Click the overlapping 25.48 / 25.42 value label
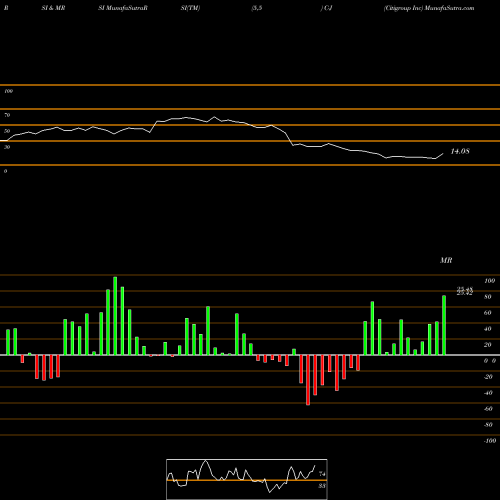The width and height of the screenshot is (500, 500). point(465,291)
